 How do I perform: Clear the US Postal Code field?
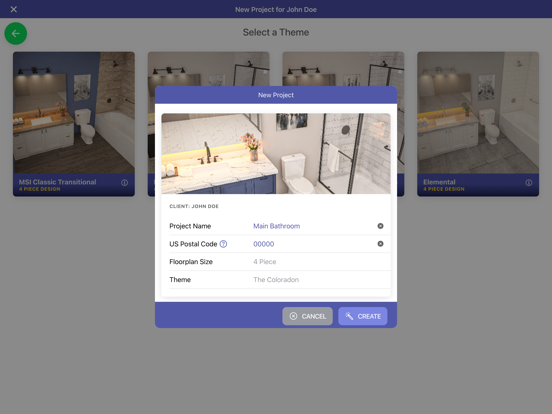(x=380, y=244)
